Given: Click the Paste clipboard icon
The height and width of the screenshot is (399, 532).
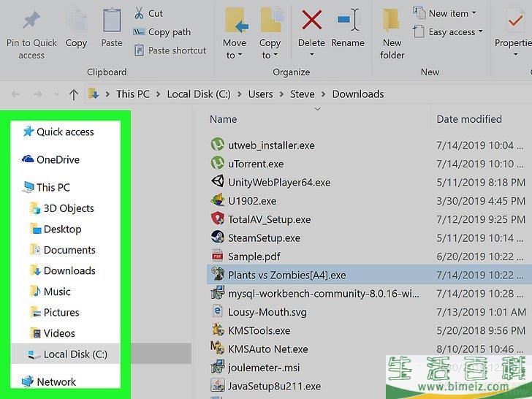Looking at the screenshot, I should [x=112, y=21].
